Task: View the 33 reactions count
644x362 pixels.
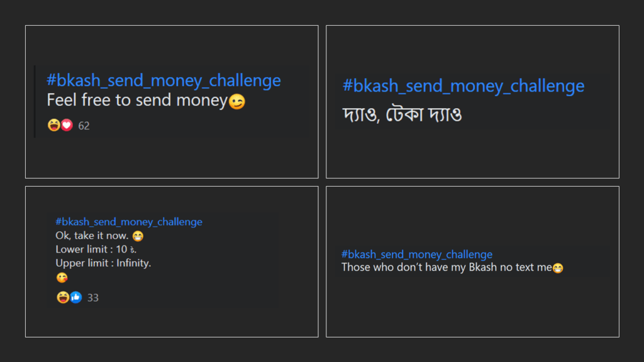Action: click(93, 297)
